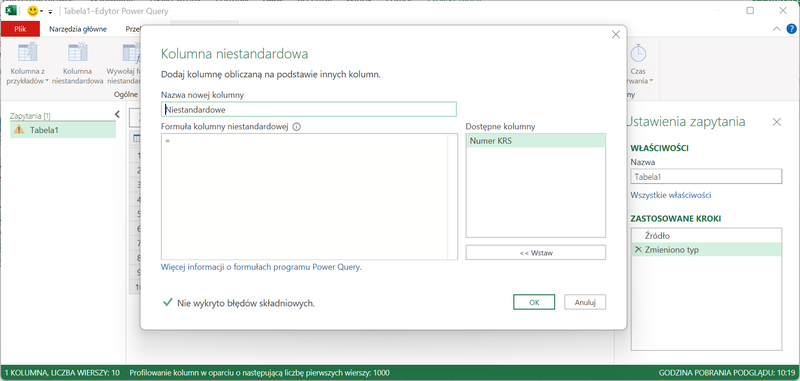Screen dimensions: 800x381
Task: Click the formula box vertical scrollbar
Action: 453,197
